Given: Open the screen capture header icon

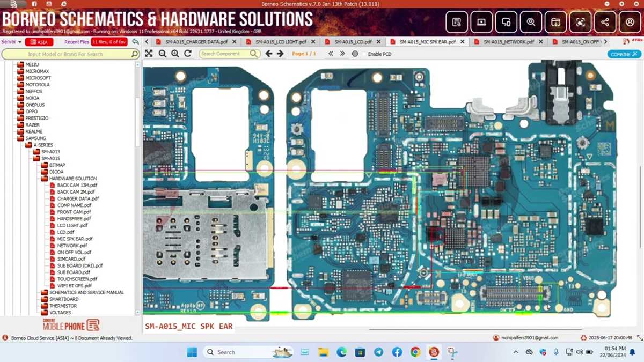Looking at the screenshot, I should pyautogui.click(x=580, y=23).
